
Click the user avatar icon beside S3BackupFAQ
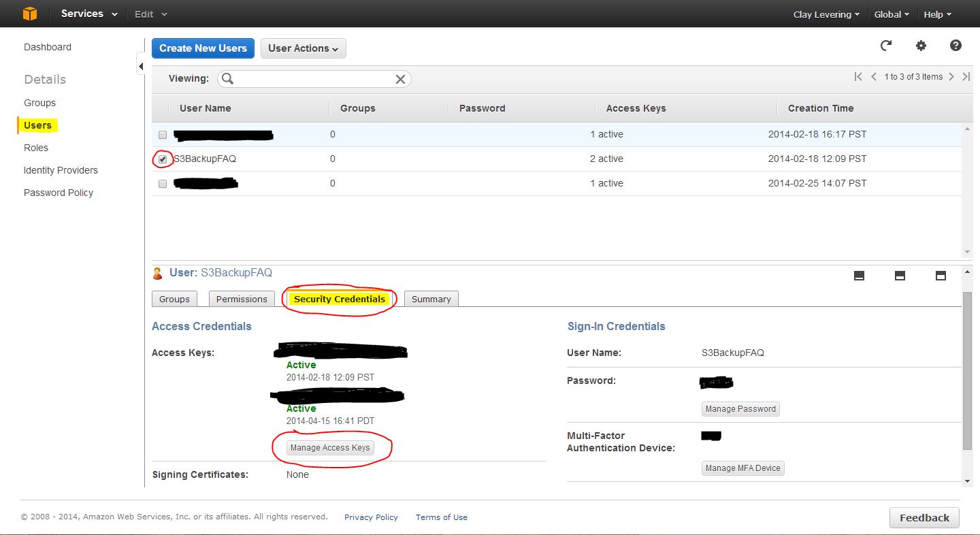pos(158,273)
